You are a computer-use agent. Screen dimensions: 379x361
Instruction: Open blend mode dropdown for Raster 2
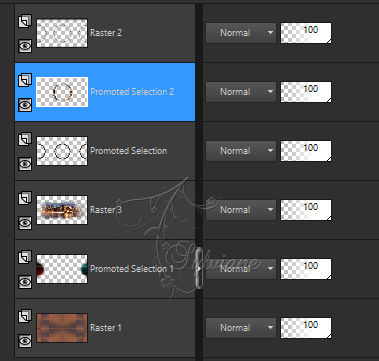pyautogui.click(x=241, y=33)
